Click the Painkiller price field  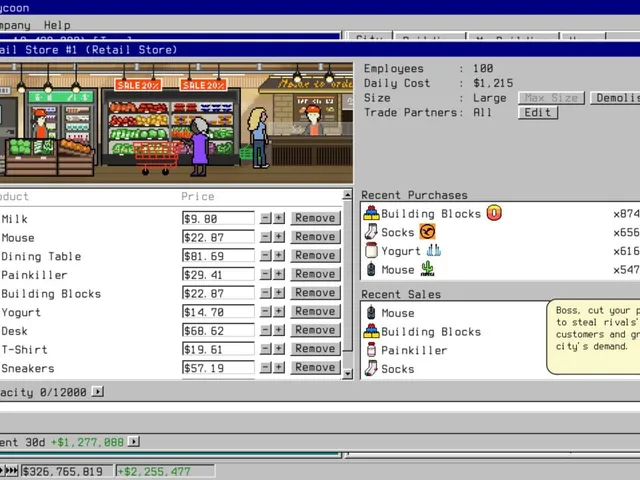coord(218,274)
